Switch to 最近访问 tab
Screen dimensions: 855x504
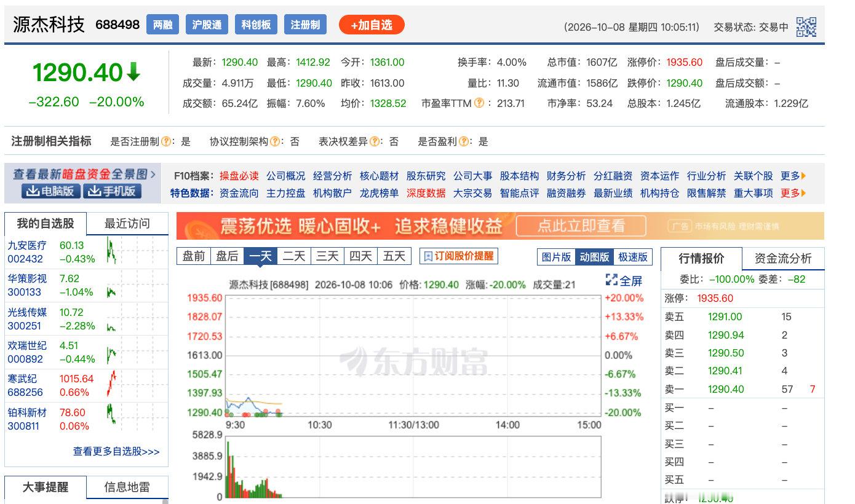pyautogui.click(x=127, y=224)
